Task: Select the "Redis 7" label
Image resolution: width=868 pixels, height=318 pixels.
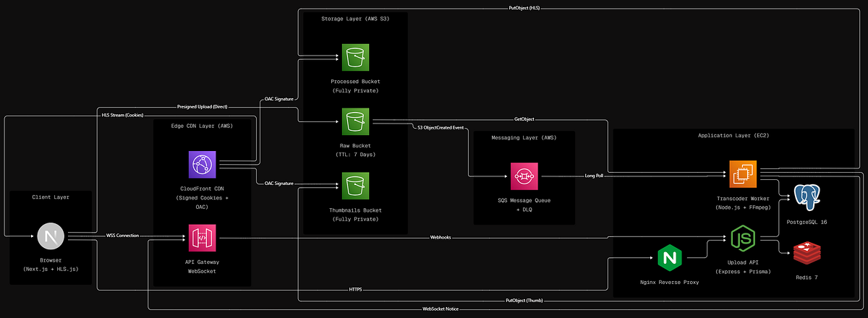Action: pyautogui.click(x=807, y=278)
